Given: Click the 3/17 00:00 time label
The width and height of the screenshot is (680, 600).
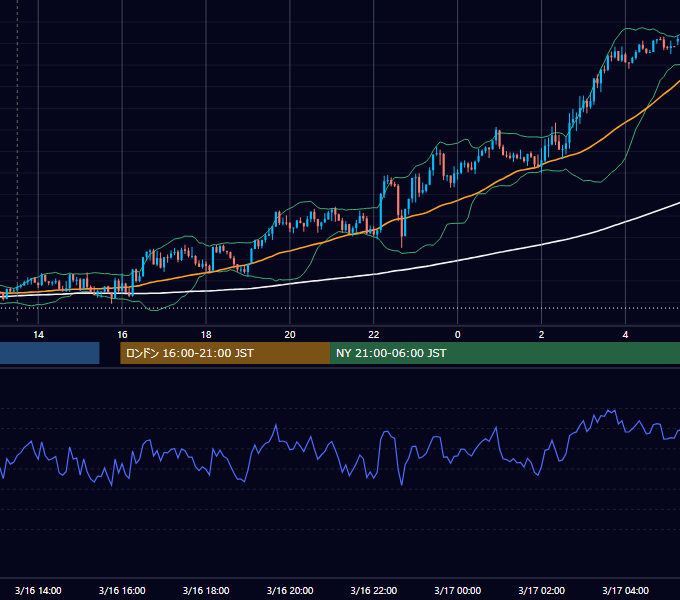Looking at the screenshot, I should 458,590.
